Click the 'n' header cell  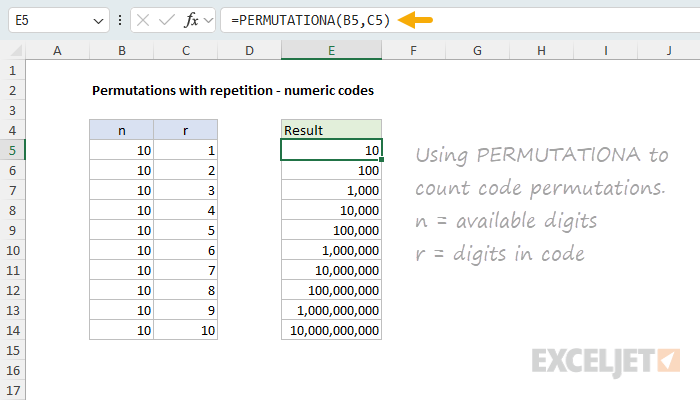(x=121, y=130)
